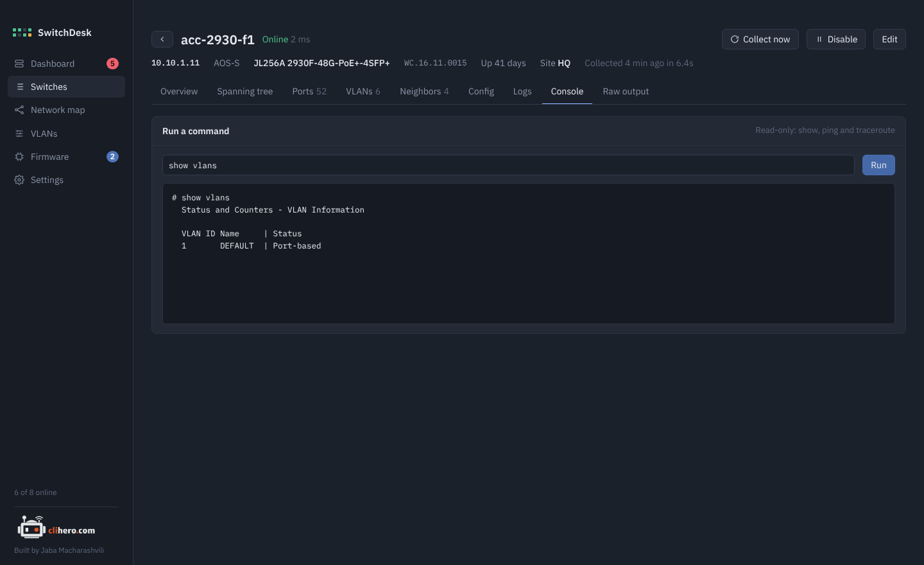Click the Up 41 days uptime text

pyautogui.click(x=503, y=63)
